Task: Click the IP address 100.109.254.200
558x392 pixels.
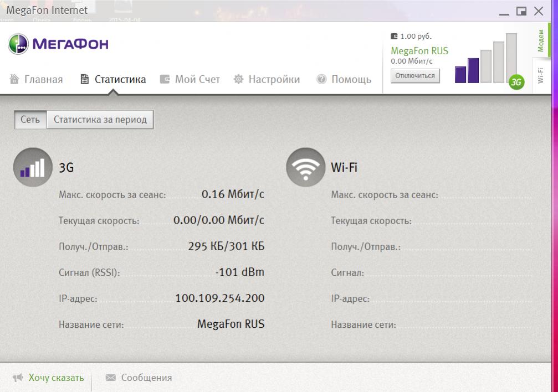Action: tap(220, 298)
